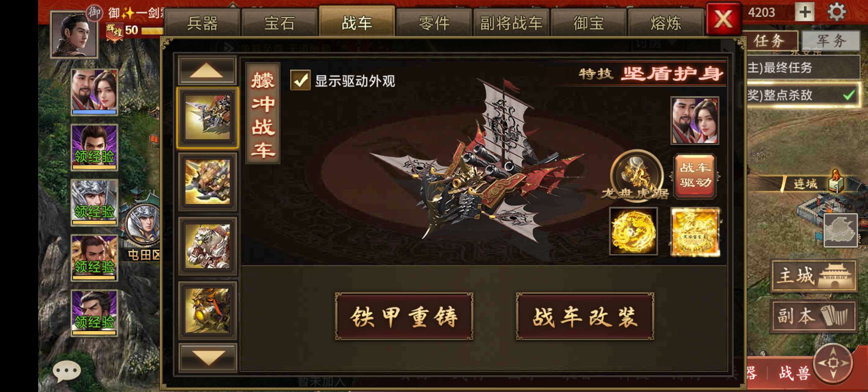Click the 战车改装 button

pos(585,317)
